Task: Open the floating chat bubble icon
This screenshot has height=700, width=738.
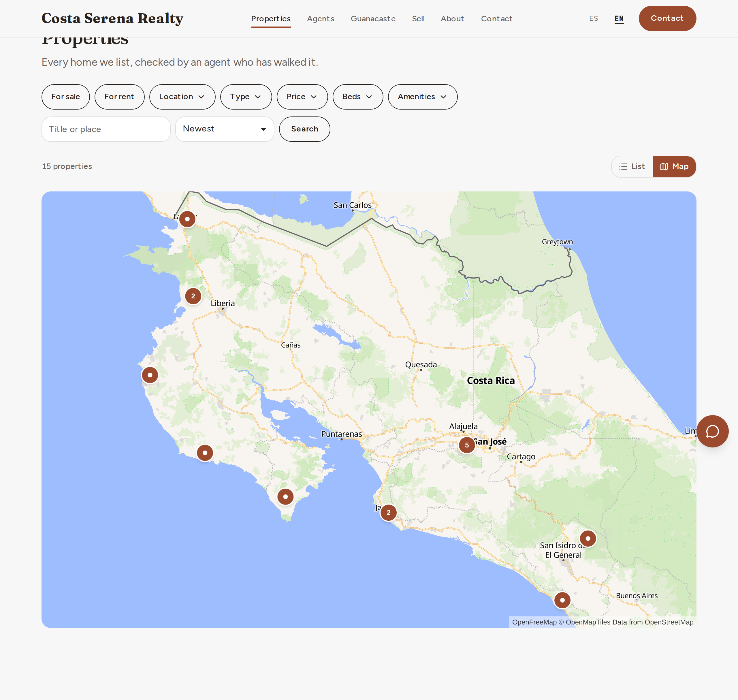Action: point(712,431)
